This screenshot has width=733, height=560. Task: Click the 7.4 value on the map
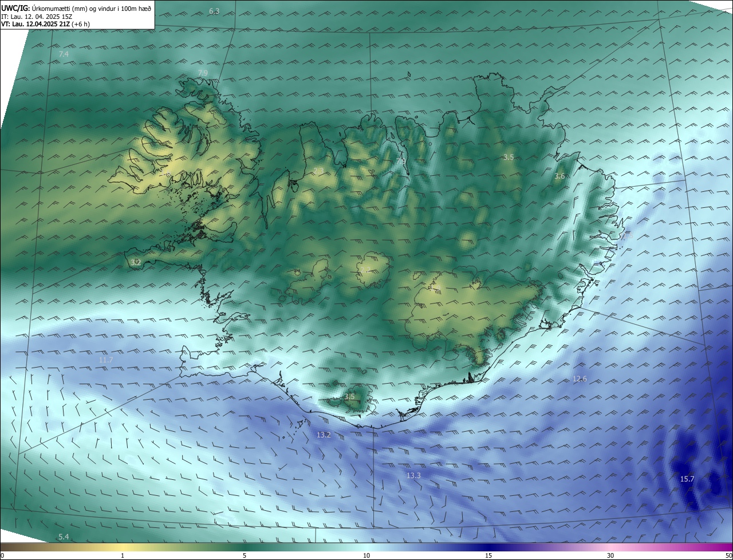[64, 54]
